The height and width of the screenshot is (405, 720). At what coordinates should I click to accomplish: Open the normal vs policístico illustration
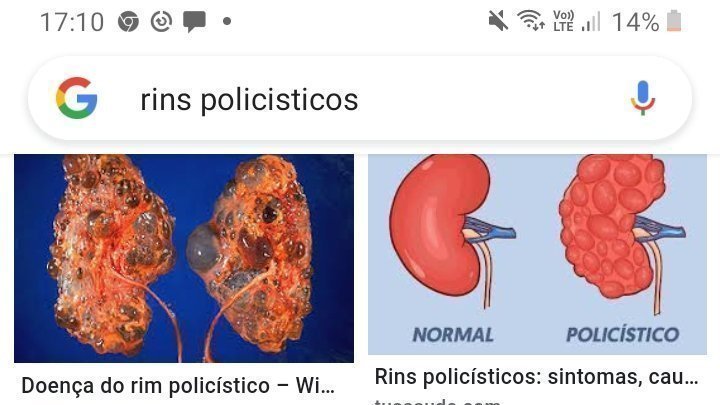point(537,254)
